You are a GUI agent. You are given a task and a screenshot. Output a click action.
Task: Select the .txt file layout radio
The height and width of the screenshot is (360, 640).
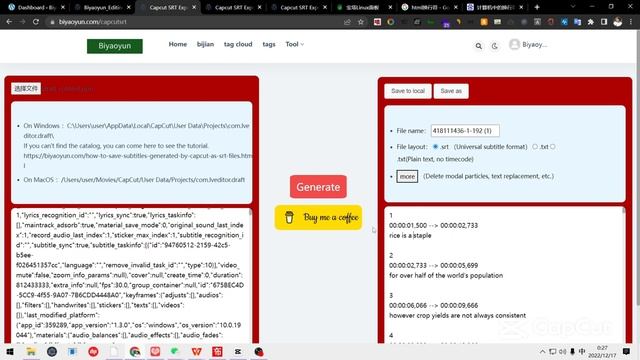535,147
